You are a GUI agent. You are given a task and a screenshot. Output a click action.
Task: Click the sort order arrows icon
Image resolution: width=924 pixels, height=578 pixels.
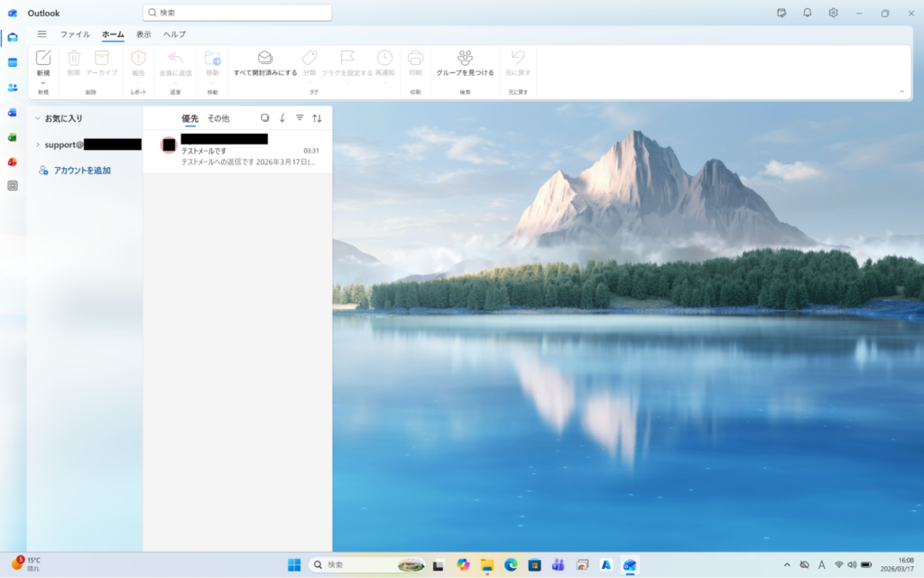(x=317, y=118)
